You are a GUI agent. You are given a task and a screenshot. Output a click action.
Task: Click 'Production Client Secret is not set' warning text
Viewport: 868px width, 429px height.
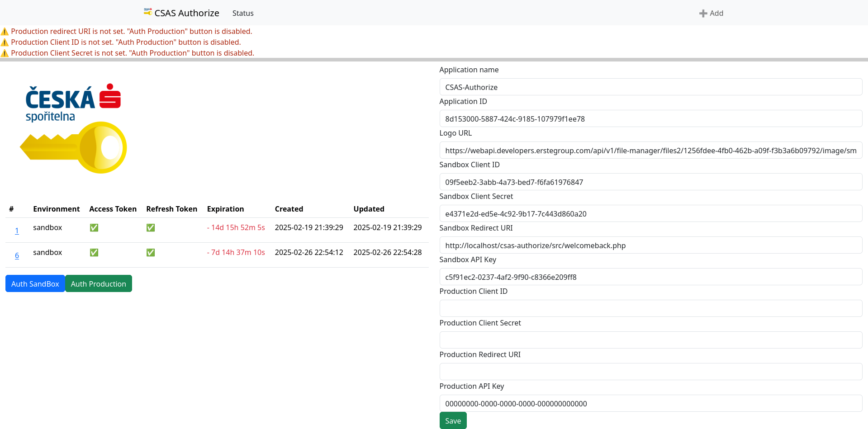click(133, 53)
